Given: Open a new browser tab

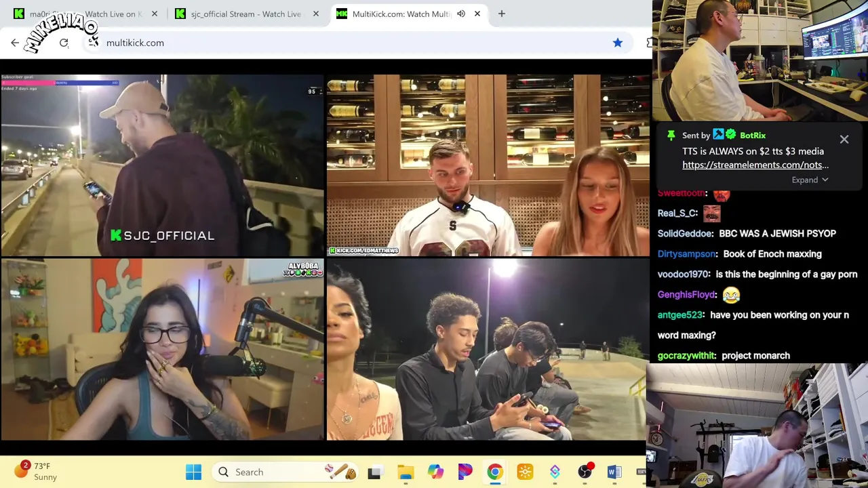Looking at the screenshot, I should click(x=502, y=14).
